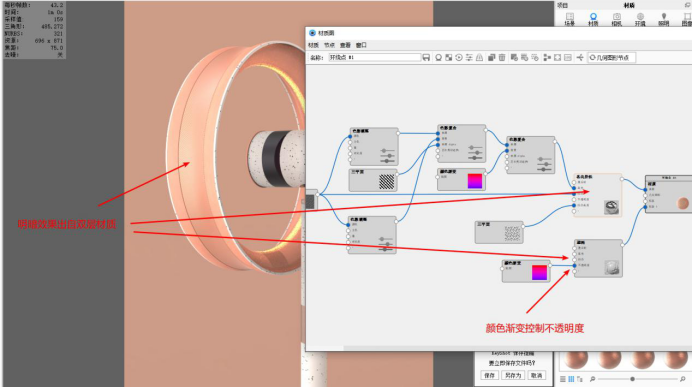This screenshot has width=692, height=387.
Task: Click the upper-right material node preview sphere
Action: [612, 207]
